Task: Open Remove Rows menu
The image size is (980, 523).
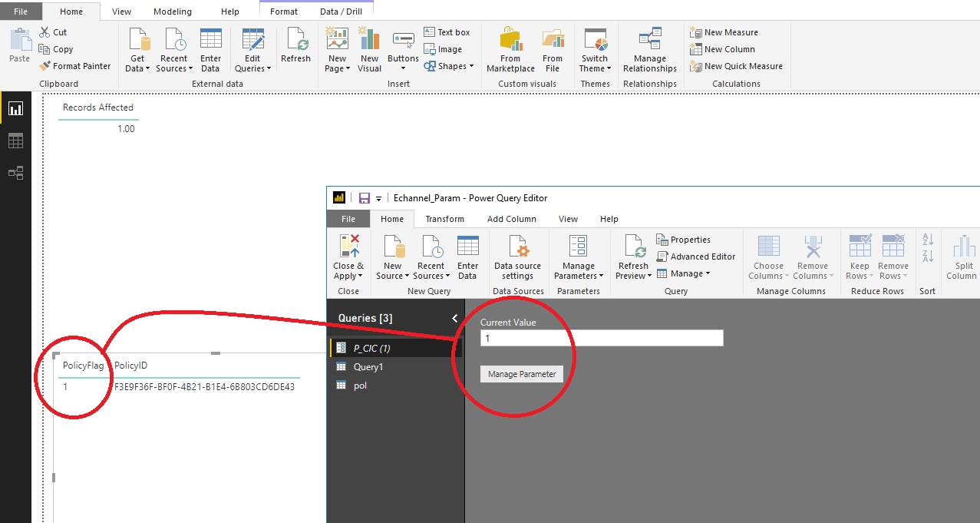Action: click(893, 258)
